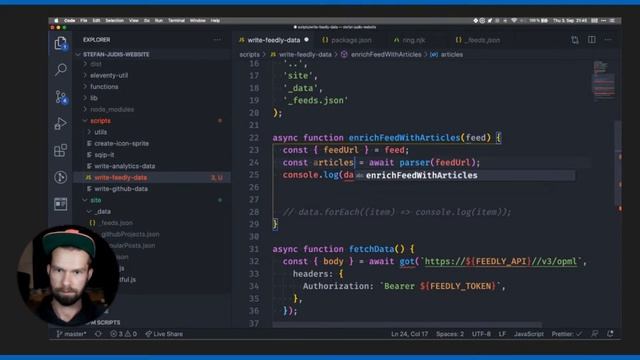Click the master* branch in status bar
Image resolution: width=640 pixels, height=360 pixels.
pos(71,334)
